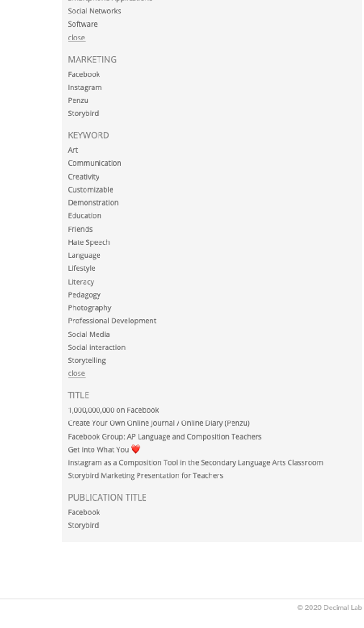
Task: Open Instagram as a Composition Tool title
Action: [195, 463]
